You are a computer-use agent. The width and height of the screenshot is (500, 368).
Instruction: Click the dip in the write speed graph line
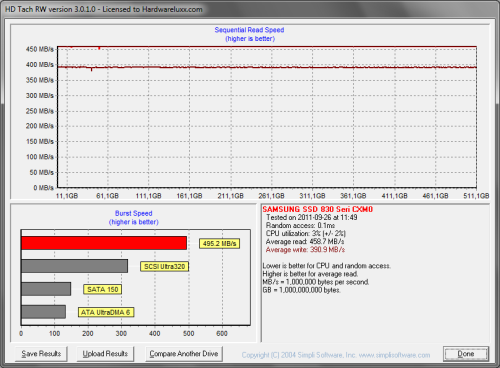click(91, 69)
